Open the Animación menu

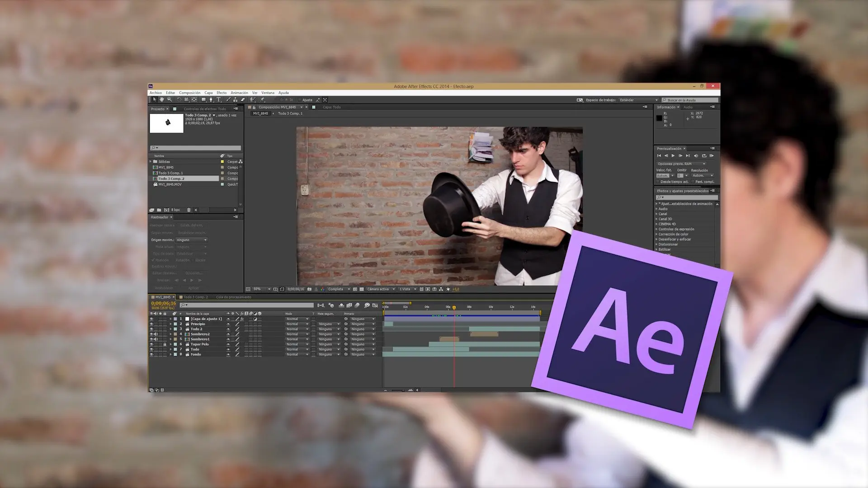240,93
